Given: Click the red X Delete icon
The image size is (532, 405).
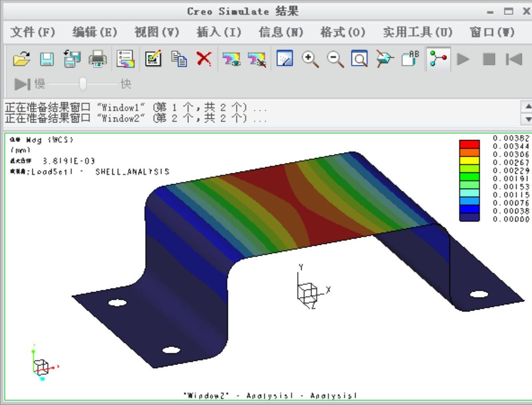Looking at the screenshot, I should [x=204, y=59].
